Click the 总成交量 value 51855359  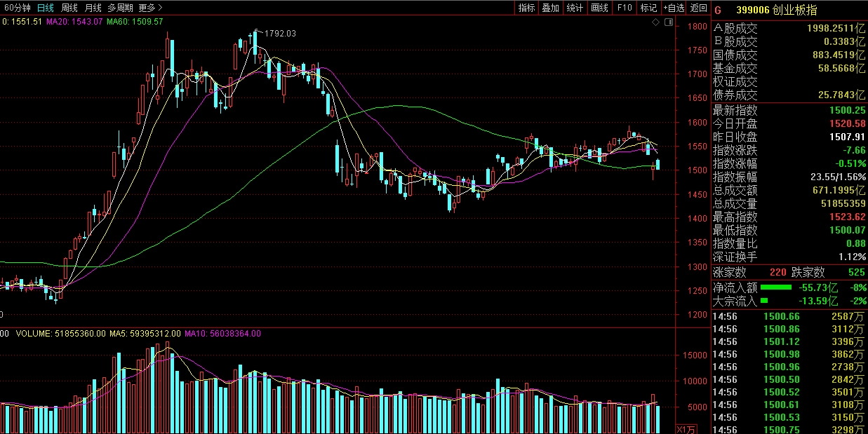click(843, 203)
